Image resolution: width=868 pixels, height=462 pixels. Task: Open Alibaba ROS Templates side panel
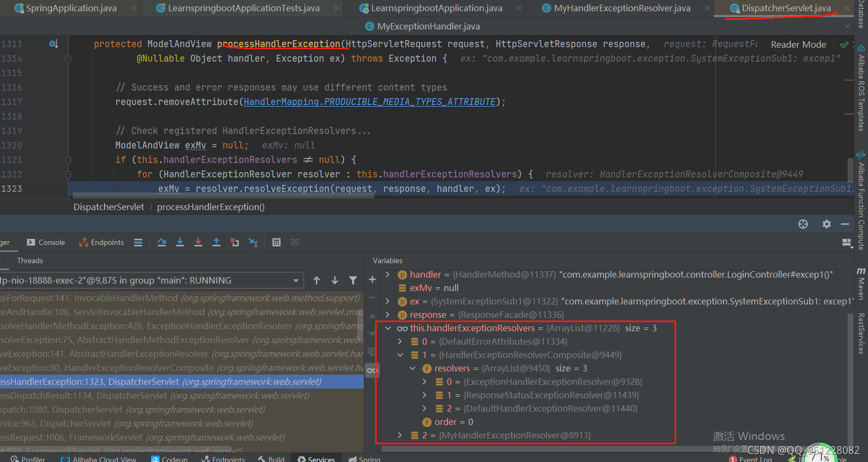coord(861,88)
